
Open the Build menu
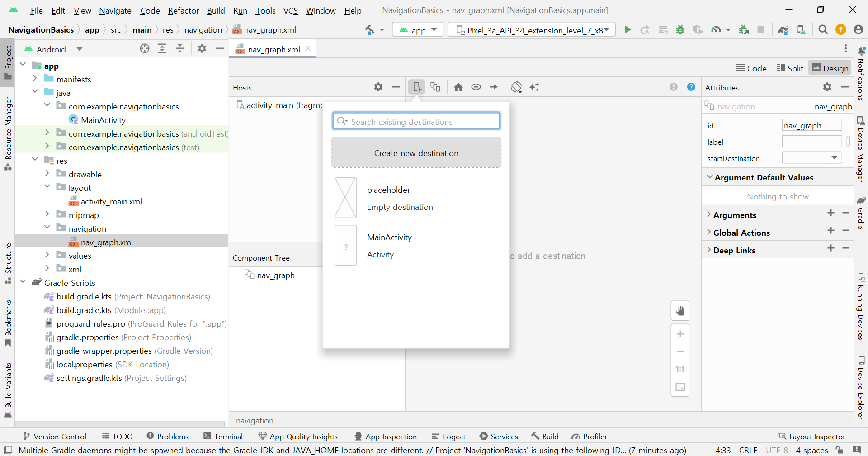coord(216,10)
